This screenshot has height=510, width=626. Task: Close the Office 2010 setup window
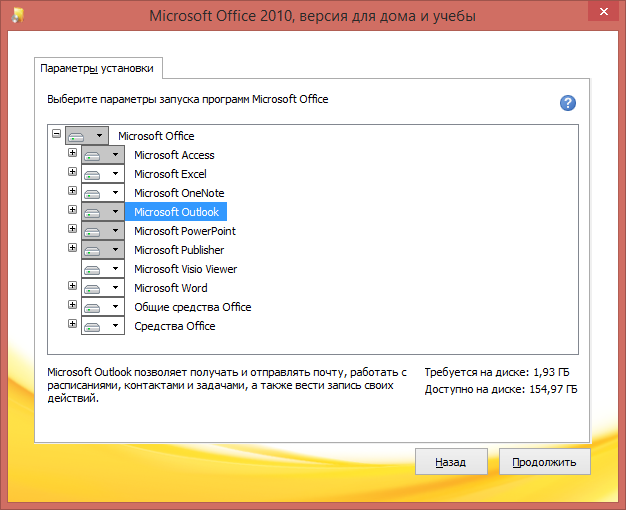point(604,12)
